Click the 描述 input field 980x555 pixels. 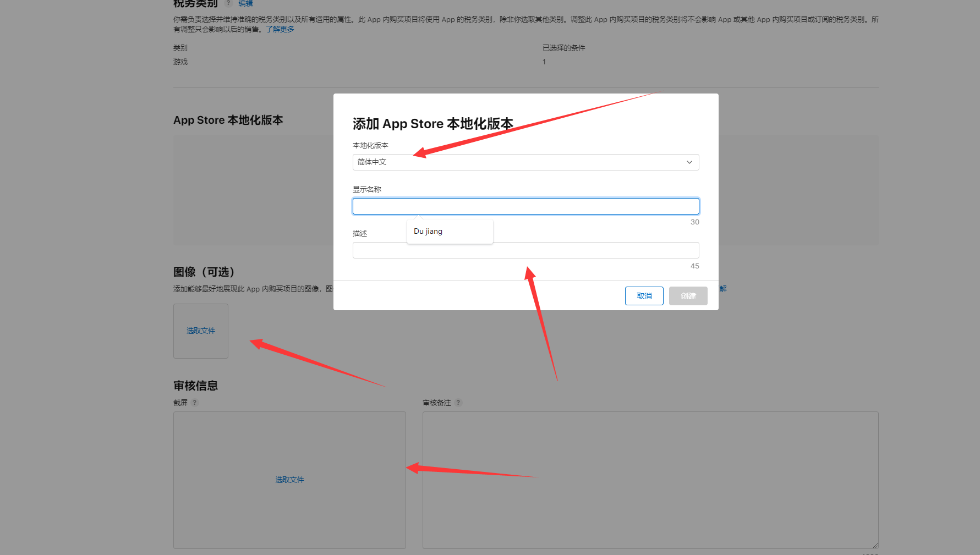point(525,250)
